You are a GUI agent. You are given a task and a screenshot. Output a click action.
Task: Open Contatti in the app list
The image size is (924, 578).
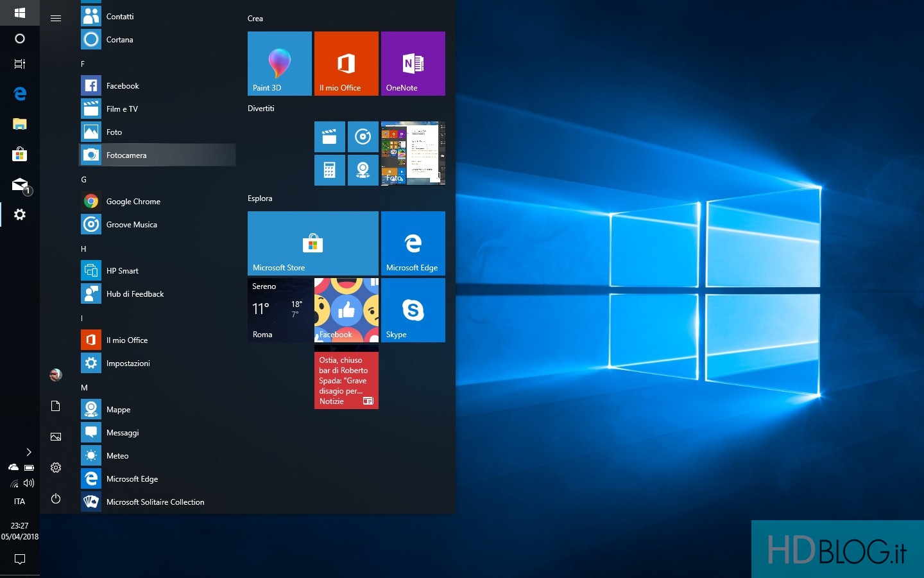(157, 17)
